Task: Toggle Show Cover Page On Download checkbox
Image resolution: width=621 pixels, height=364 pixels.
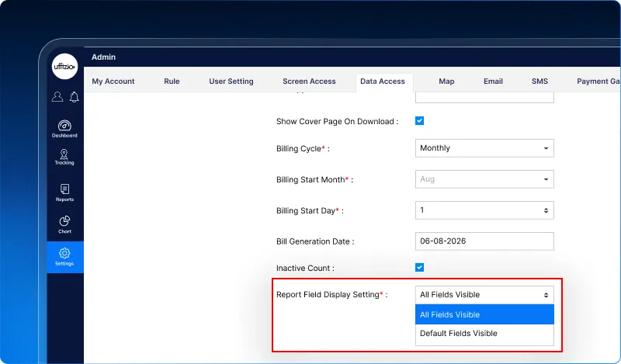Action: tap(419, 121)
